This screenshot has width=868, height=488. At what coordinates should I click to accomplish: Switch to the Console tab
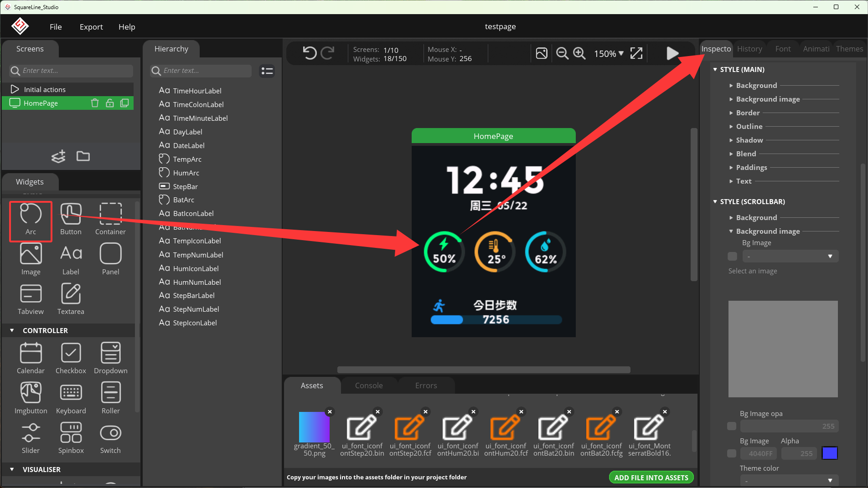point(368,385)
